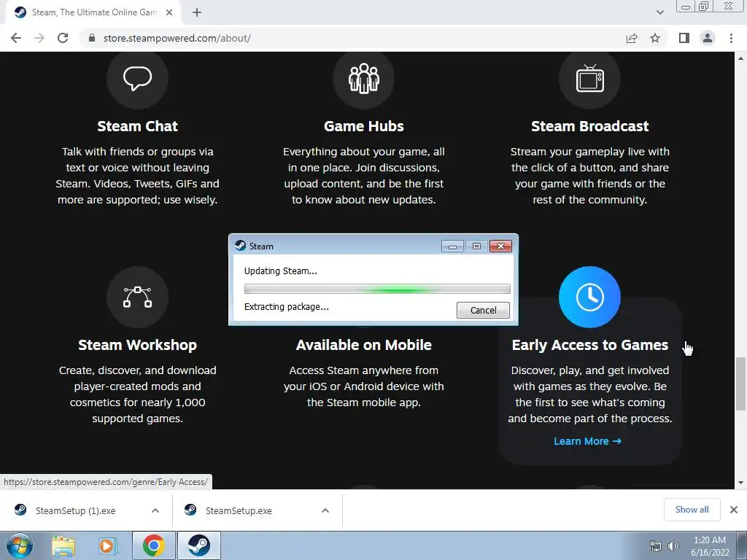Click the padlock site info icon
747x560 pixels.
92,38
